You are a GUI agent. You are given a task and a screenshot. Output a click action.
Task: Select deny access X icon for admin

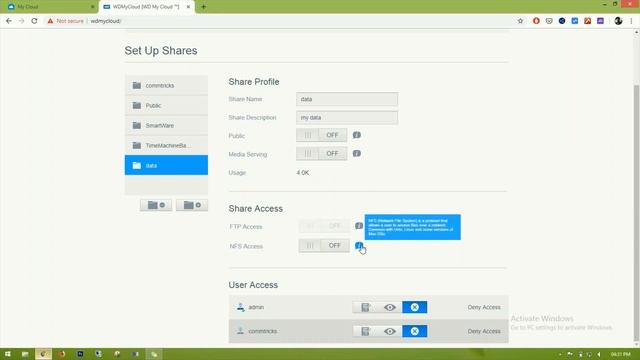coord(414,307)
